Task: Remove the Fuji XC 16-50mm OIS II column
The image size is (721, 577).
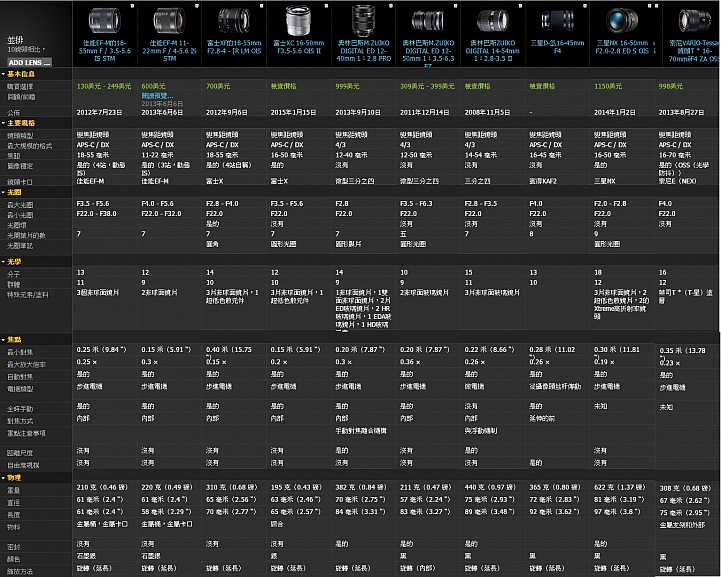Action: point(326,6)
